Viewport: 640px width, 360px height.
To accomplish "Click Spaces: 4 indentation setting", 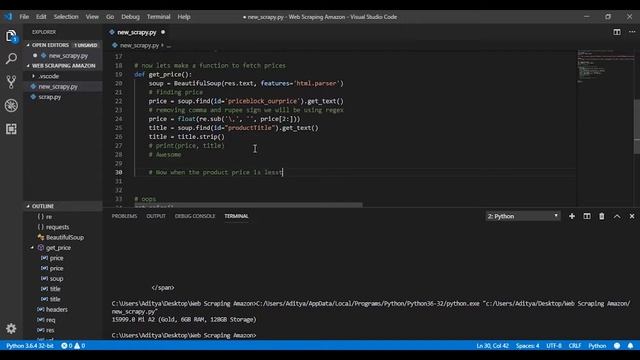I will [x=527, y=346].
